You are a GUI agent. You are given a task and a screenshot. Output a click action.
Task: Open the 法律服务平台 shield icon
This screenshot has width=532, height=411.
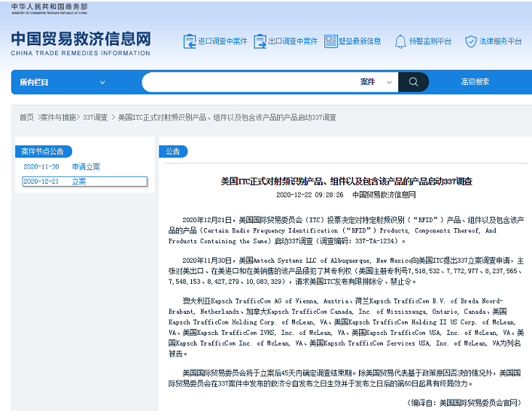point(471,41)
